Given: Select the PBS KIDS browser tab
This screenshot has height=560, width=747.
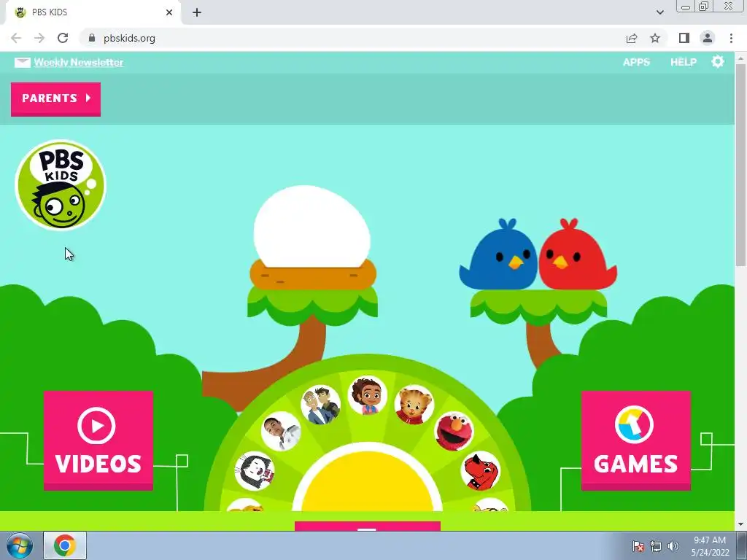Looking at the screenshot, I should [93, 12].
